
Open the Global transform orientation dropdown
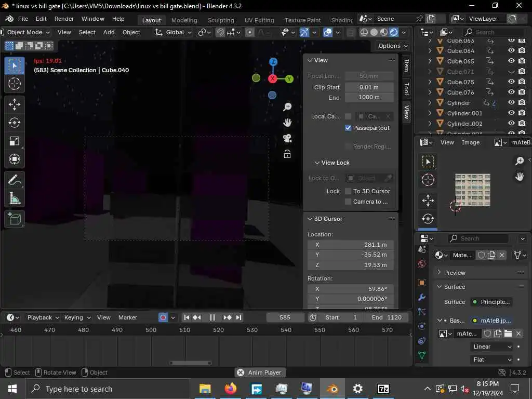(x=174, y=32)
